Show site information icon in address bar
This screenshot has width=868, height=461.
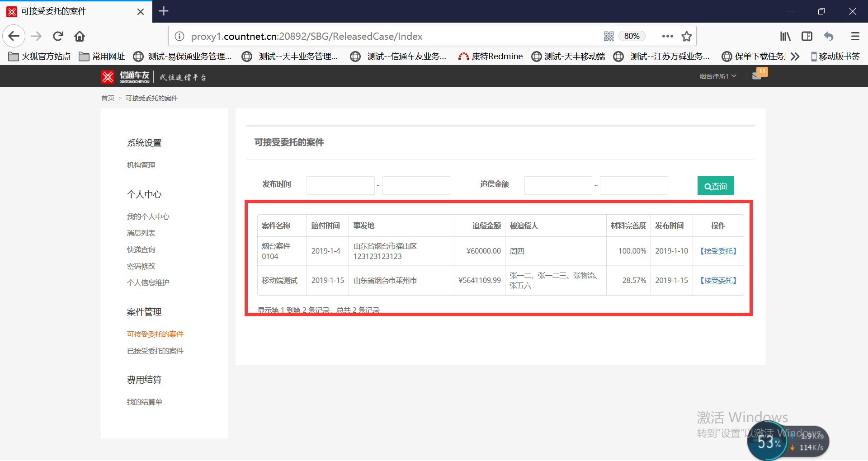(x=179, y=36)
